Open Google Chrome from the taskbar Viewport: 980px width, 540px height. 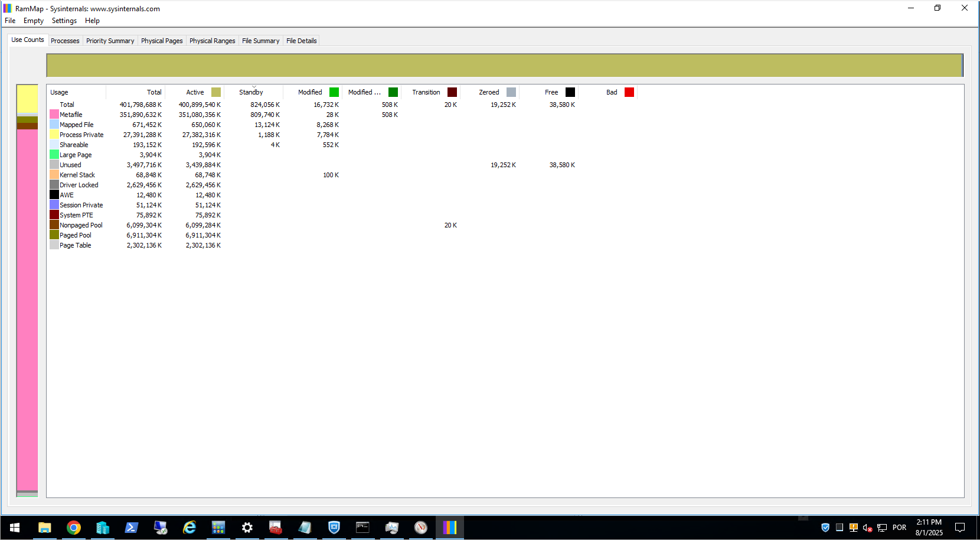[x=74, y=528]
